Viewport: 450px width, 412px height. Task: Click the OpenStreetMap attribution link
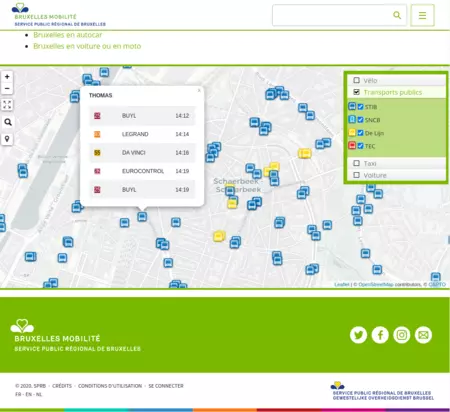pyautogui.click(x=376, y=284)
